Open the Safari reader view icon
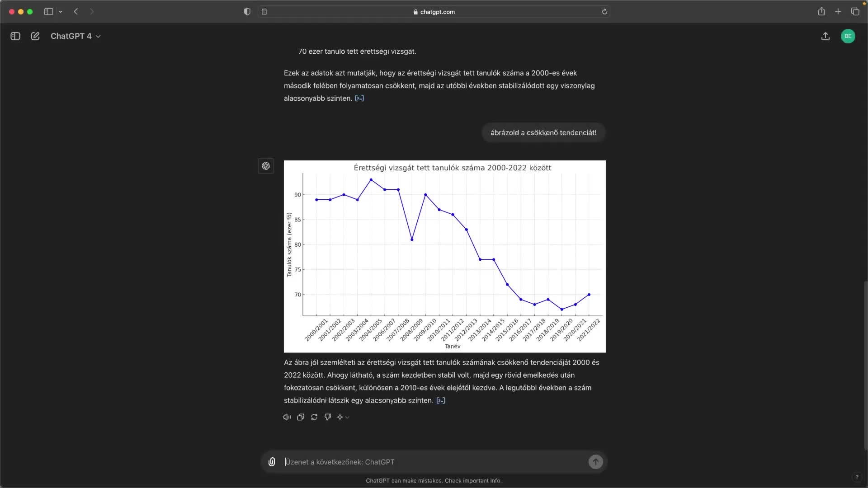 264,12
